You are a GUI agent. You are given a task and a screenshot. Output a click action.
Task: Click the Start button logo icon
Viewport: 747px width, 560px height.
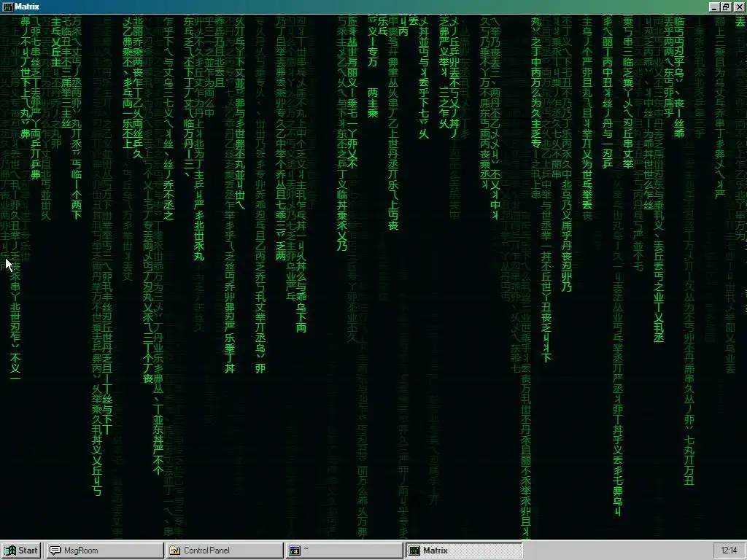(9, 551)
